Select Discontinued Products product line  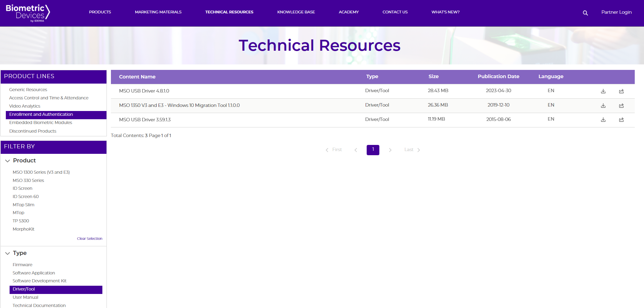(33, 131)
